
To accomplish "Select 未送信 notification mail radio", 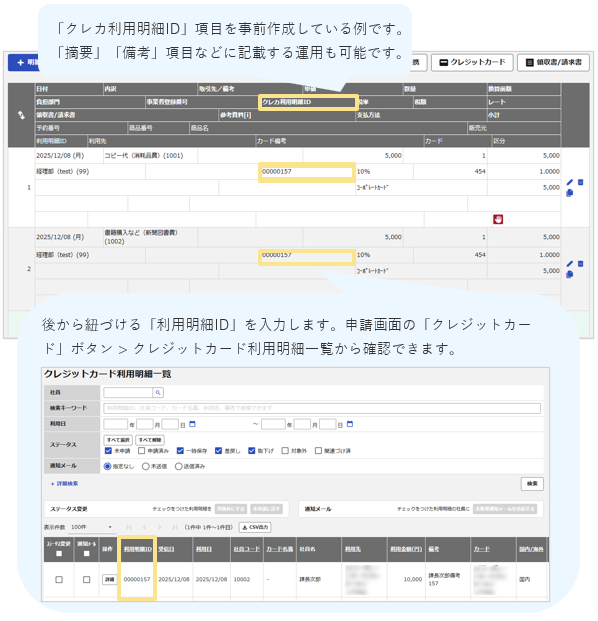I will [145, 466].
